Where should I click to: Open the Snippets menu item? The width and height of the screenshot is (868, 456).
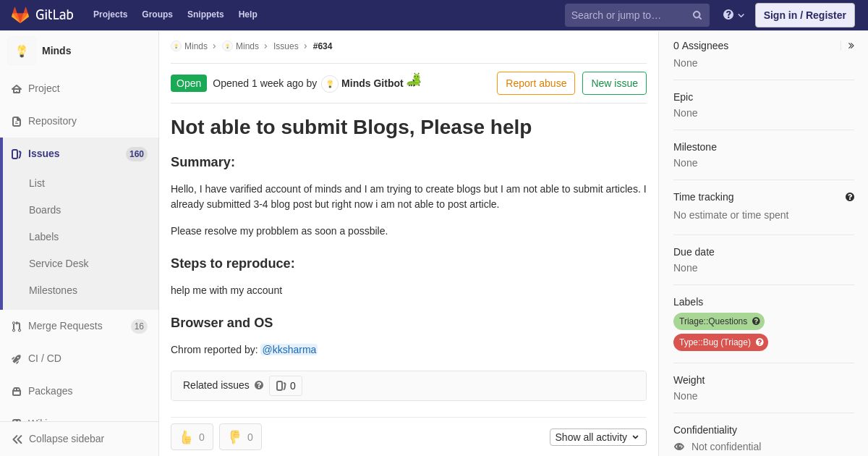point(205,14)
